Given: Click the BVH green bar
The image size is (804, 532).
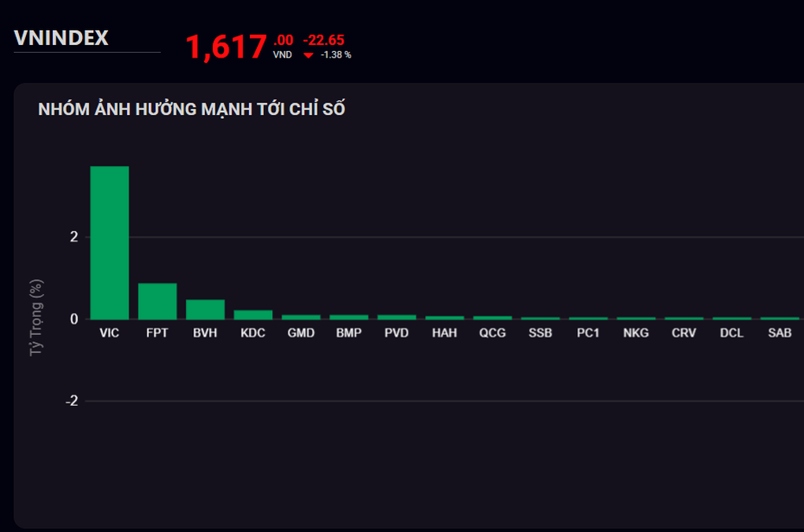Looking at the screenshot, I should (205, 309).
